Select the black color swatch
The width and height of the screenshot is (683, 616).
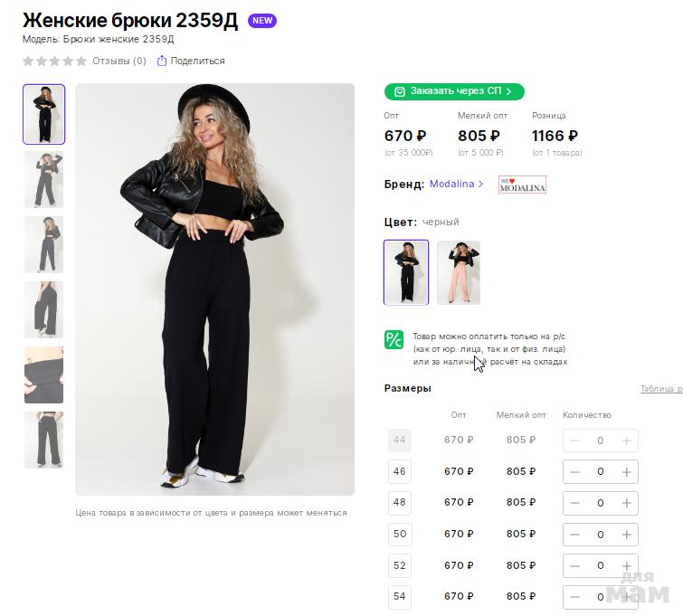406,272
